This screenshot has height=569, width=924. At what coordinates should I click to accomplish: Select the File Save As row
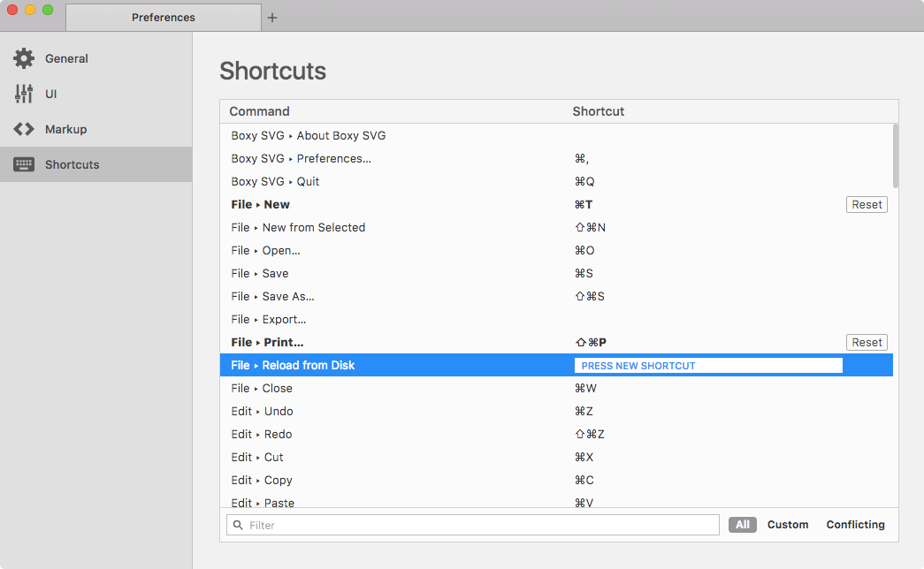[556, 296]
